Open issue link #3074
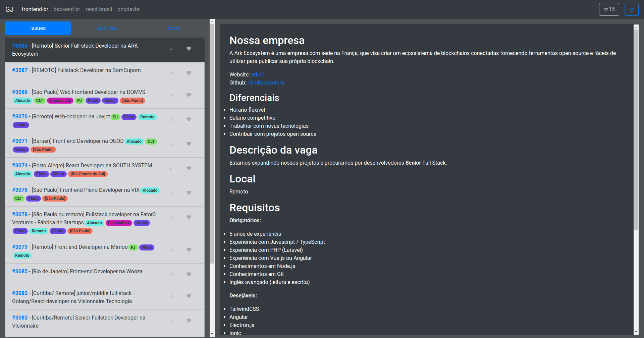Screen dimensions: 644x338 coord(20,165)
